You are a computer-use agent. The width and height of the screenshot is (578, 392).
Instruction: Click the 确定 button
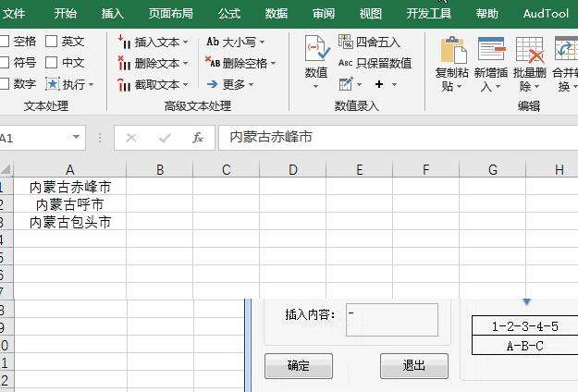tap(298, 366)
